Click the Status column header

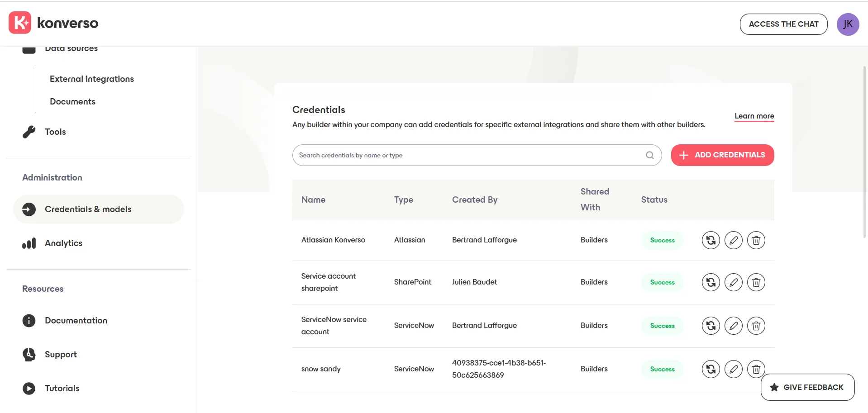coord(654,199)
